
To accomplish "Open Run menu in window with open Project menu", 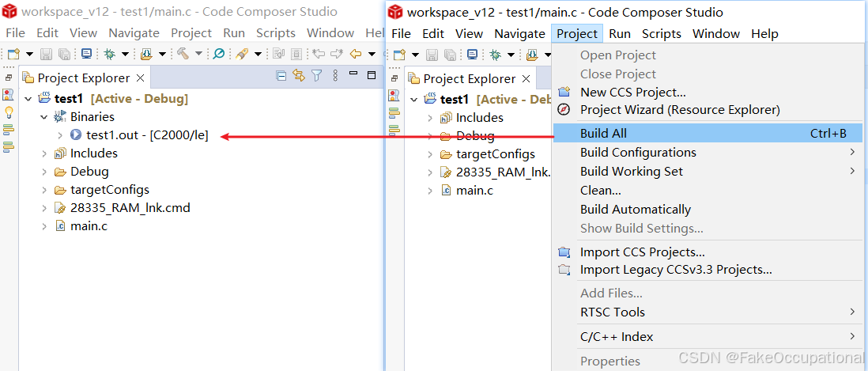I will click(620, 34).
